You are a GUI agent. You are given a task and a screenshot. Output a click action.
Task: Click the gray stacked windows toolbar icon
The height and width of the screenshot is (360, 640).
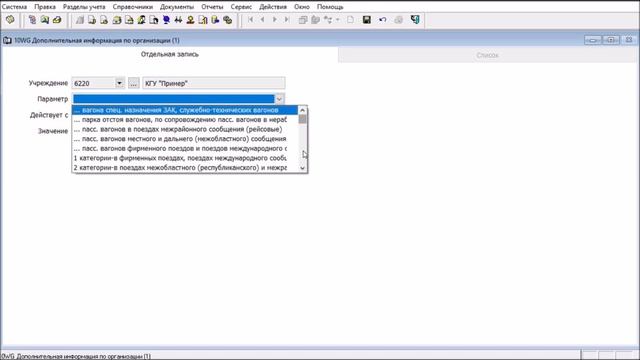[303, 20]
